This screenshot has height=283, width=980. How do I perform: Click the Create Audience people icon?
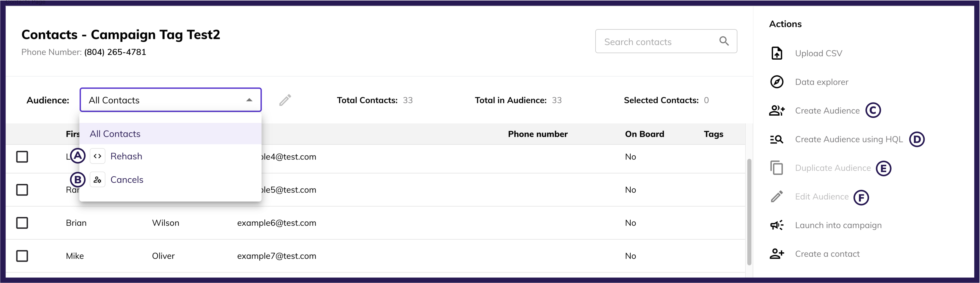(777, 111)
